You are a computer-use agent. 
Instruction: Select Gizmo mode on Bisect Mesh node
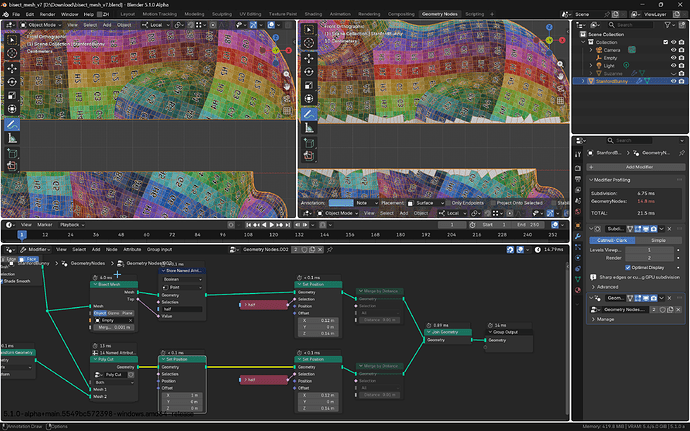114,313
